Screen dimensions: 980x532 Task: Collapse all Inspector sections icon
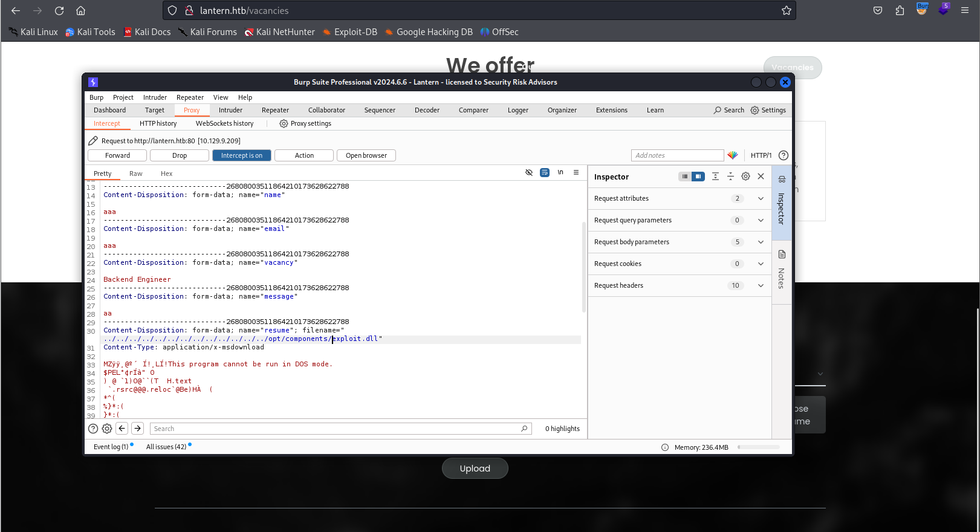click(730, 177)
